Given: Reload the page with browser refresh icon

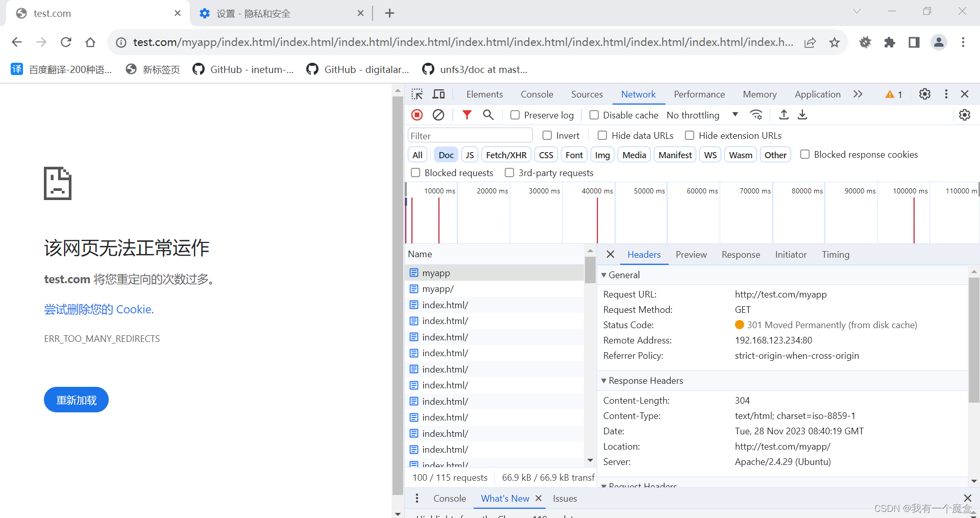Looking at the screenshot, I should pos(66,42).
